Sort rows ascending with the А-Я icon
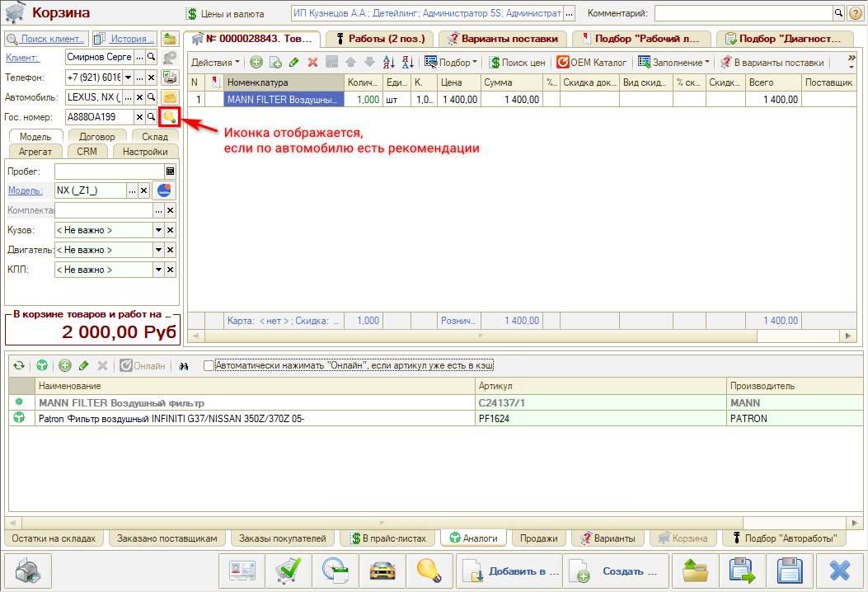The width and height of the screenshot is (868, 592). click(390, 63)
